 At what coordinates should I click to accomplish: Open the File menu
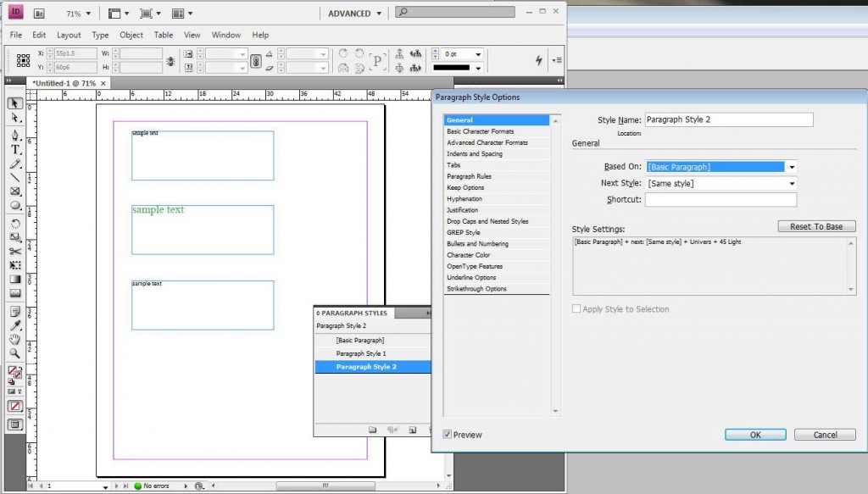point(16,35)
